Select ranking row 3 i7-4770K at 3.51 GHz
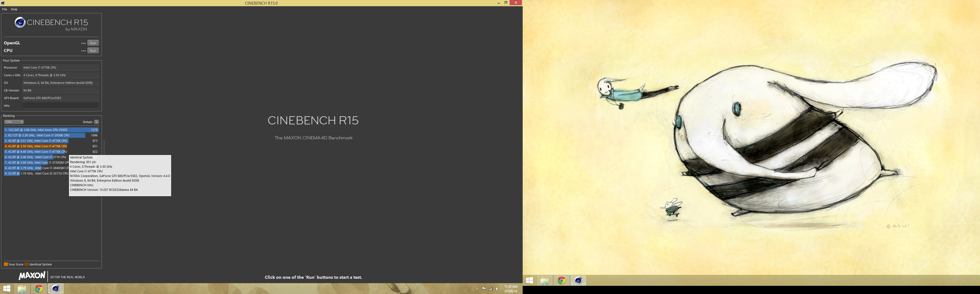This screenshot has width=980, height=294. (51, 141)
